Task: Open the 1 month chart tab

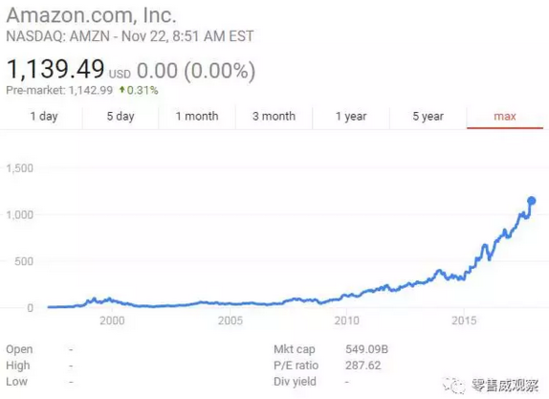Action: pos(197,116)
